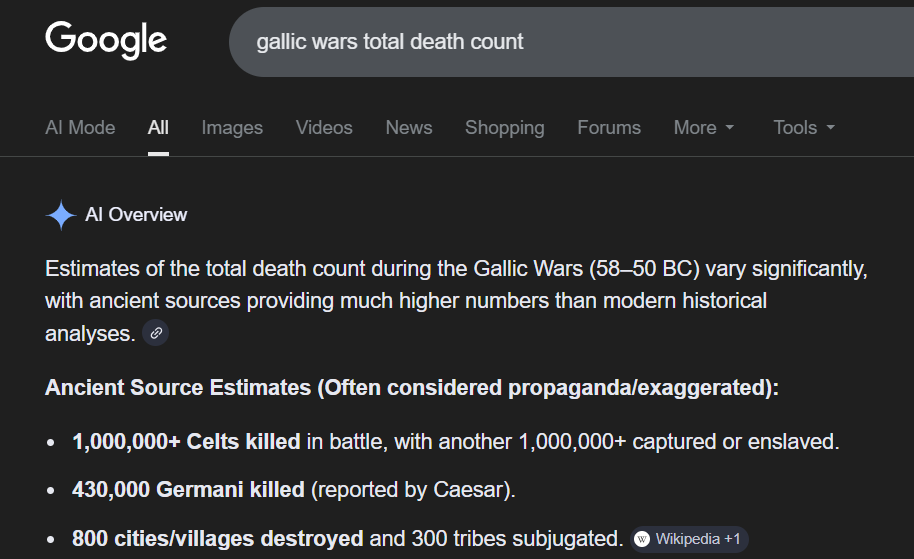This screenshot has height=559, width=914.
Task: Open the Forums tab
Action: (x=609, y=128)
